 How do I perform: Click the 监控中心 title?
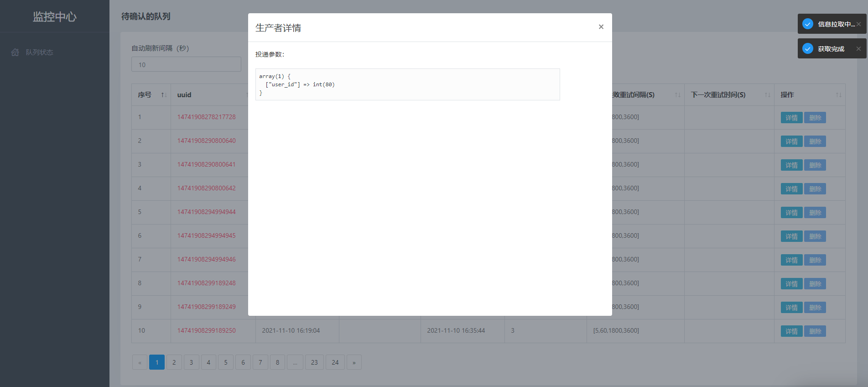54,16
